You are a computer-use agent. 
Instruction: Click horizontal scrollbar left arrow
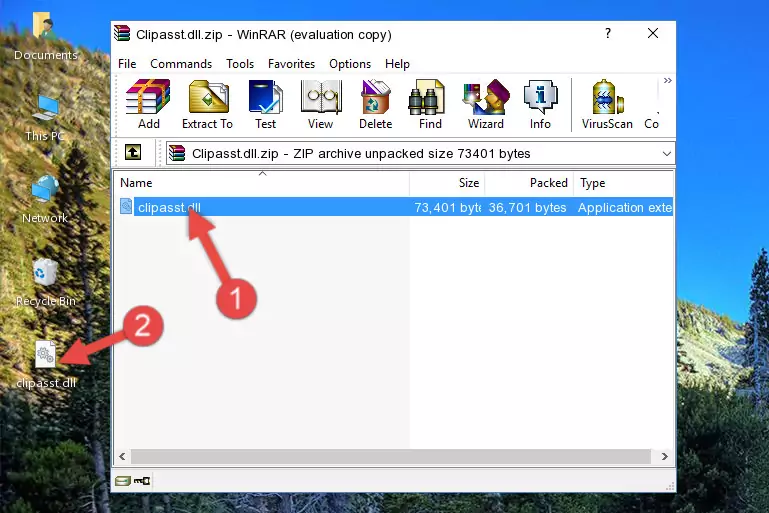point(123,457)
